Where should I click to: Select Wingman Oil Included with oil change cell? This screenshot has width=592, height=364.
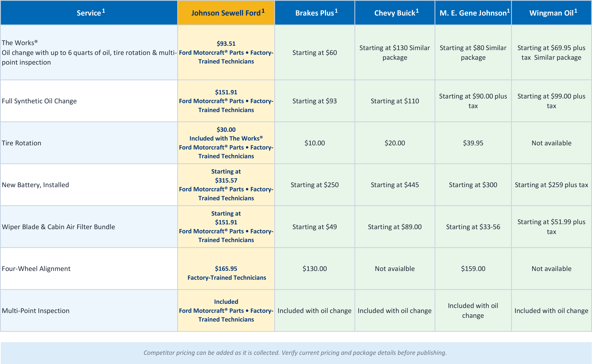point(551,311)
